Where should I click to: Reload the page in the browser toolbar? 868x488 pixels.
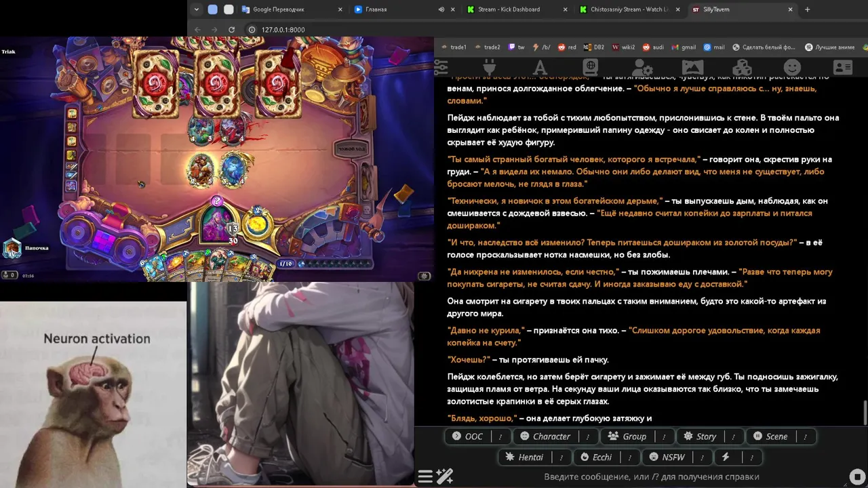[231, 30]
